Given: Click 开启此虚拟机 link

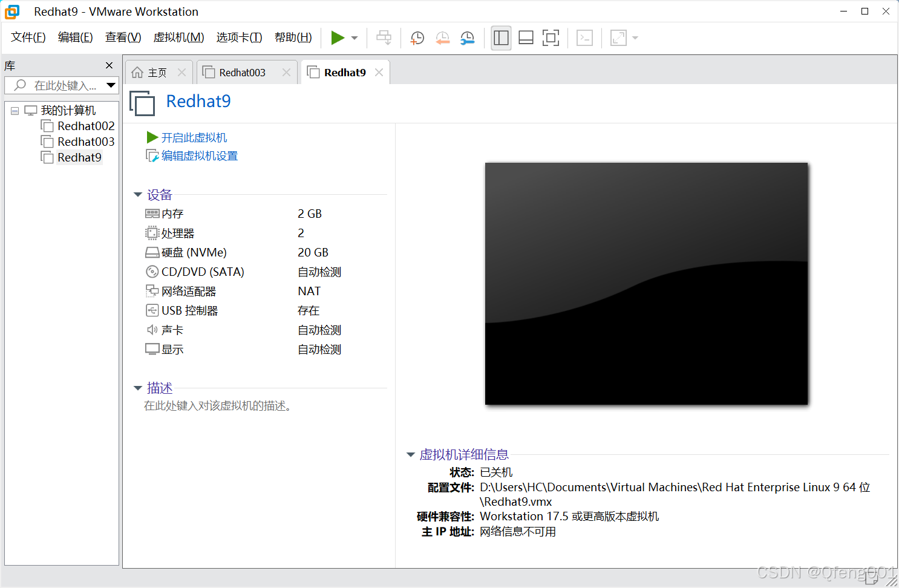Looking at the screenshot, I should point(194,137).
